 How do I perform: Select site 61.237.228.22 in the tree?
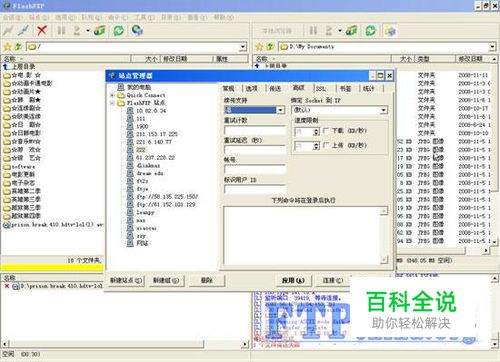(x=155, y=157)
